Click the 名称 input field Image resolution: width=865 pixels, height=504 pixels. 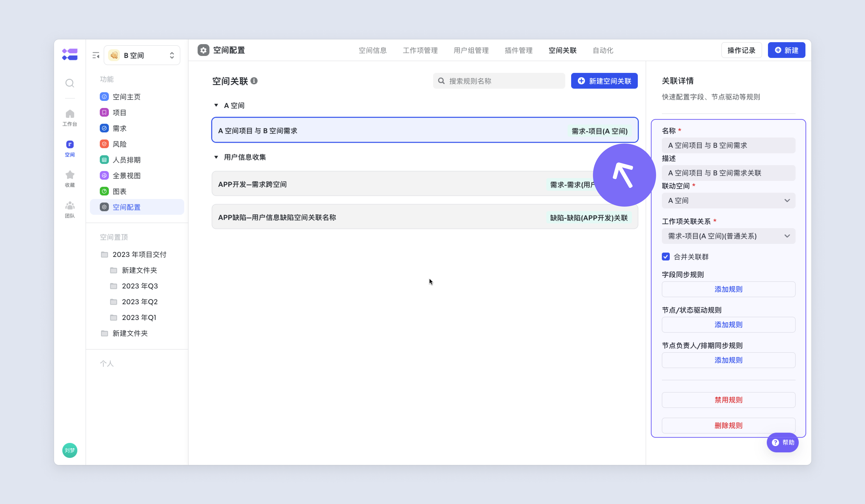pos(728,145)
